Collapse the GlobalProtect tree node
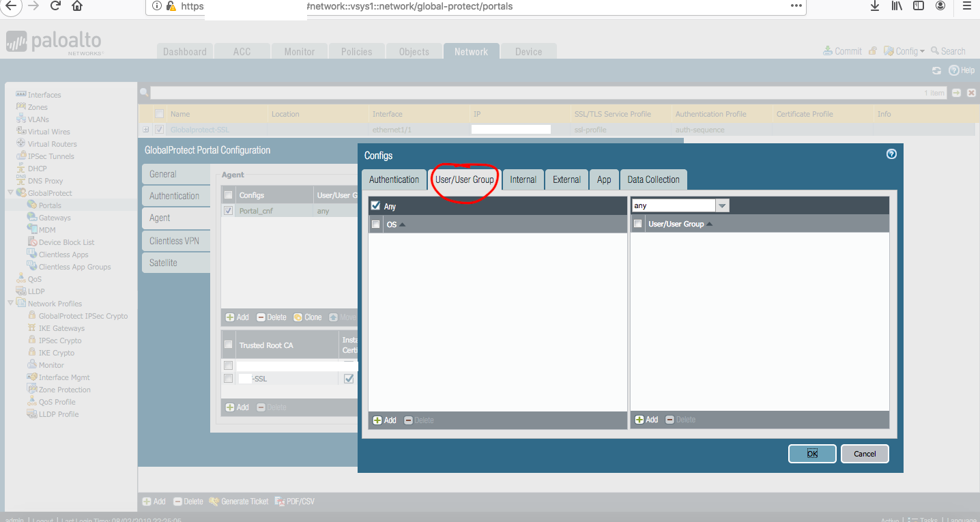This screenshot has width=980, height=522. (x=10, y=193)
